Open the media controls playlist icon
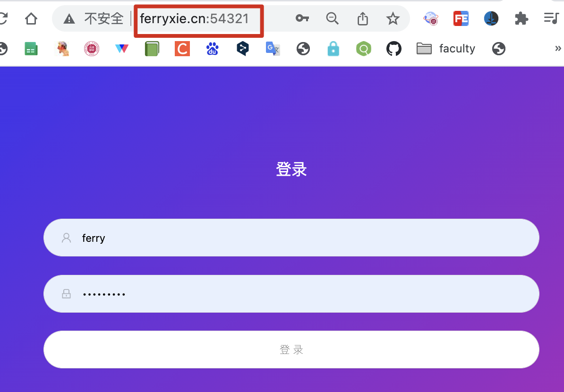The image size is (564, 392). click(x=551, y=19)
